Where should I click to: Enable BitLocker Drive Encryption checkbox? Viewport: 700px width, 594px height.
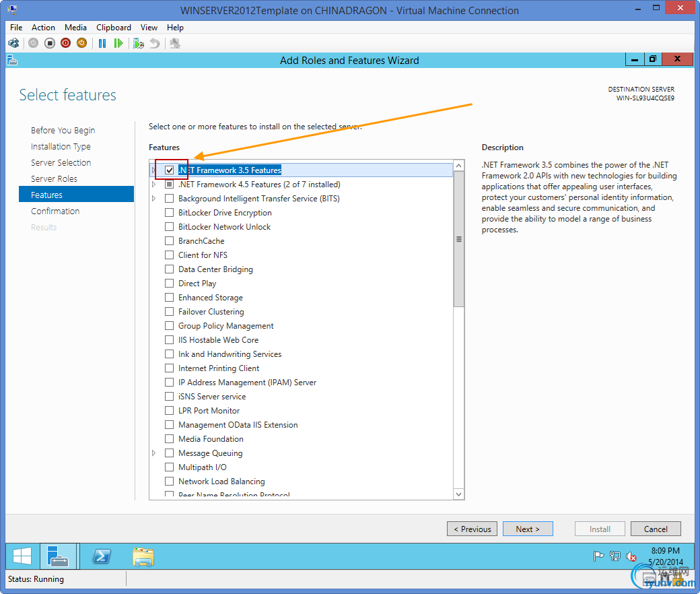pyautogui.click(x=169, y=213)
